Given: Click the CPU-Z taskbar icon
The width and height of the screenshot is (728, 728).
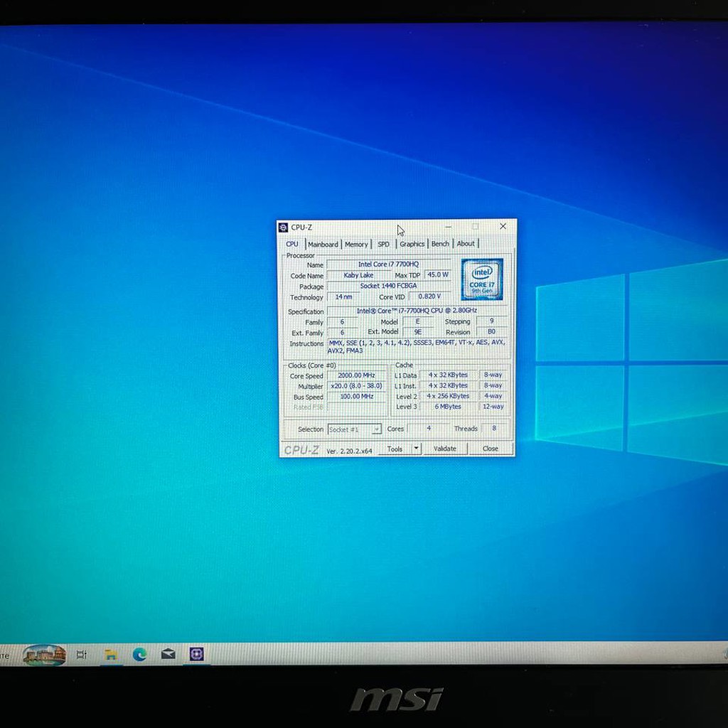Looking at the screenshot, I should point(197,654).
